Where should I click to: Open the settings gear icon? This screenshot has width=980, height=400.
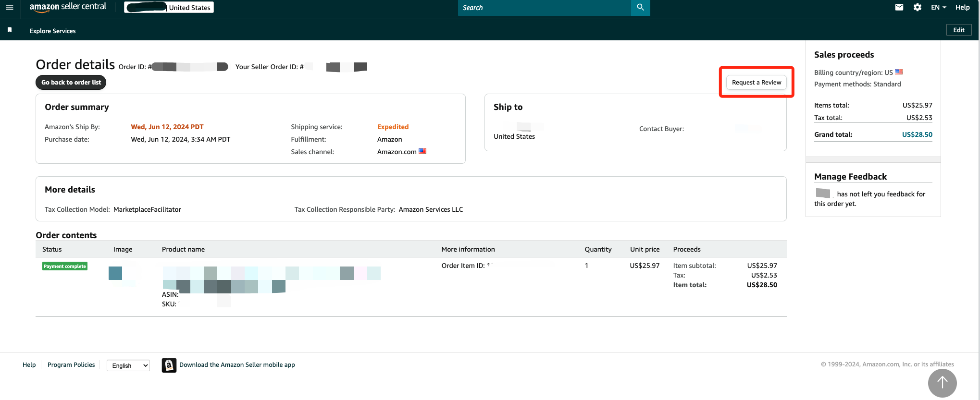pos(918,7)
